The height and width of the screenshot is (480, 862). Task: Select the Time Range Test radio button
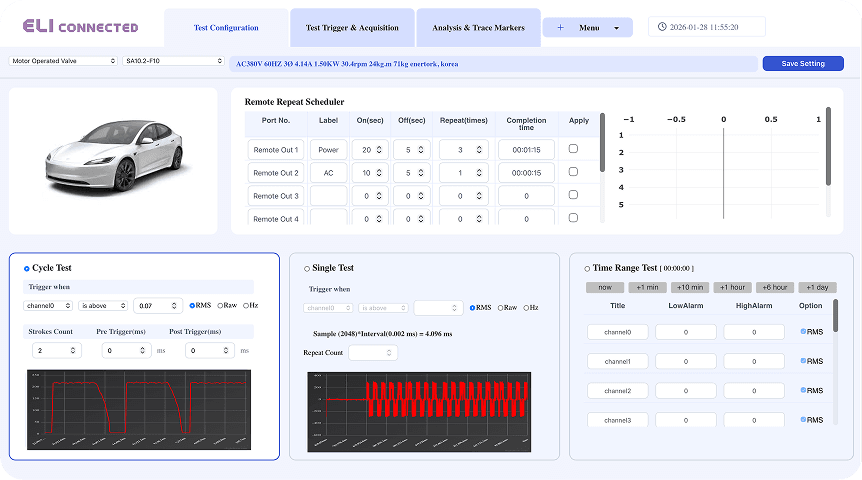point(586,268)
